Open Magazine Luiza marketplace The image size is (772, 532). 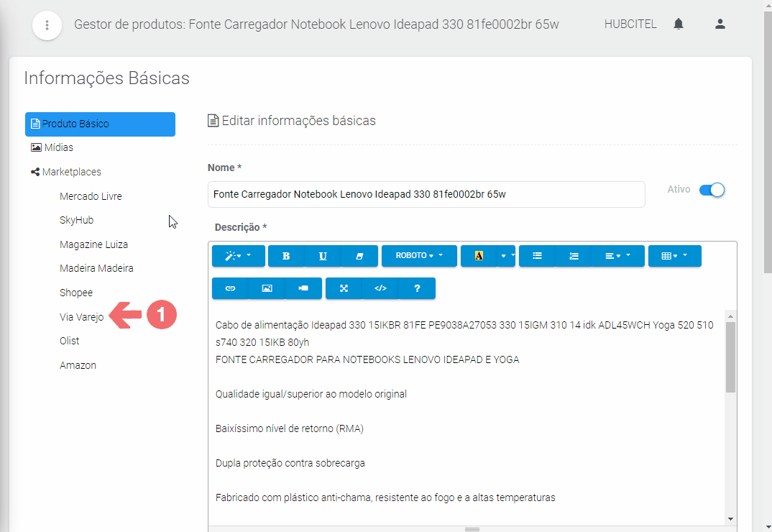click(93, 244)
